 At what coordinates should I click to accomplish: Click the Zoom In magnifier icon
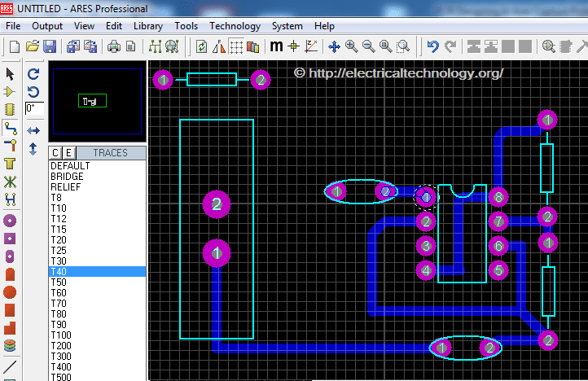(351, 46)
